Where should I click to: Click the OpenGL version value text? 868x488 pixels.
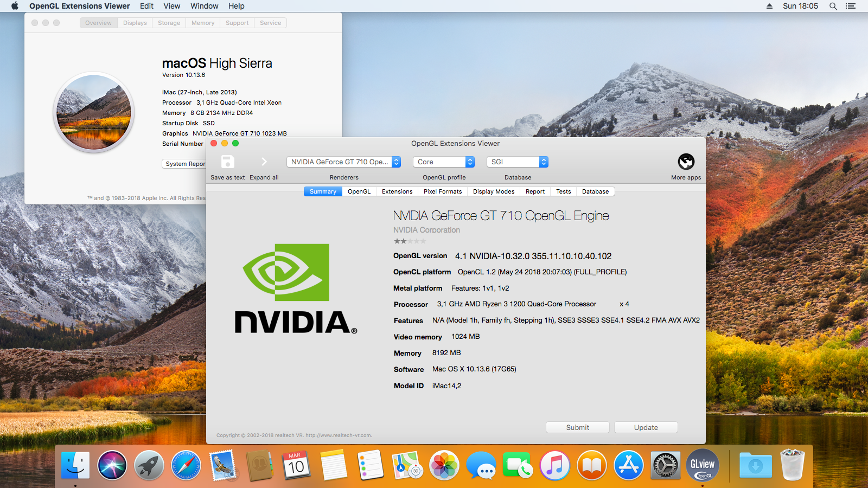[533, 256]
